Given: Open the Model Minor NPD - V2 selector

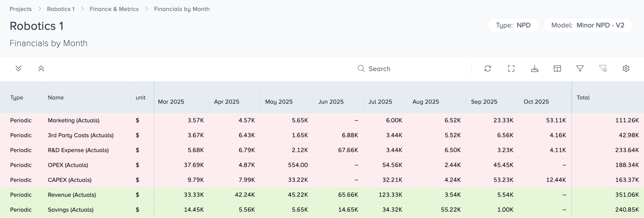Looking at the screenshot, I should (x=588, y=25).
